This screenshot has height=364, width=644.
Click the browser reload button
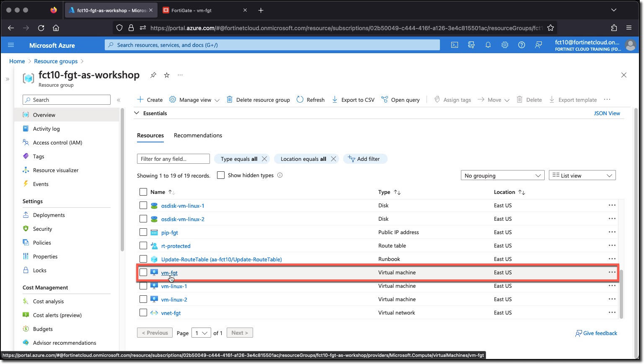coord(41,28)
